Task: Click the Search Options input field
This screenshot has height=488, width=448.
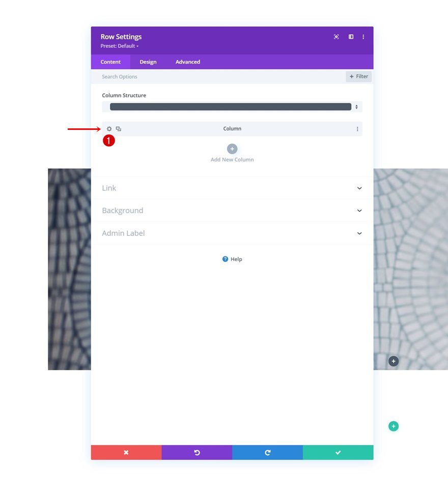Action: [219, 76]
